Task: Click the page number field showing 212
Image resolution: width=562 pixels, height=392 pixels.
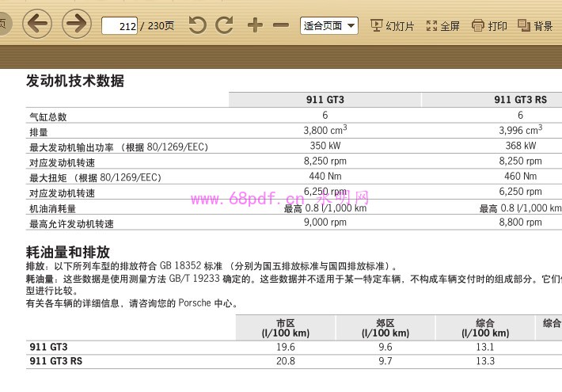Action: pyautogui.click(x=120, y=26)
